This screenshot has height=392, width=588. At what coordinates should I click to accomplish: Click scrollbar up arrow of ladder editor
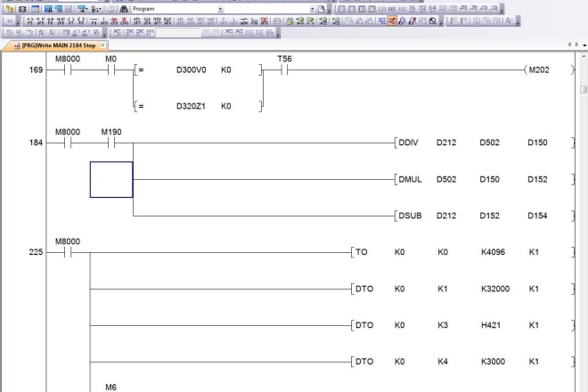pos(584,56)
